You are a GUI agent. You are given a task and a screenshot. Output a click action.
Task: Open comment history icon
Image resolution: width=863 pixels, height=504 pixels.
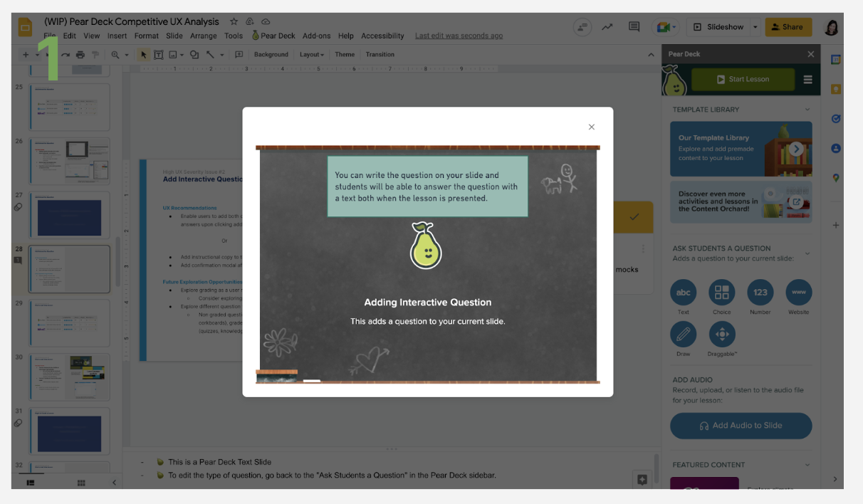point(634,27)
